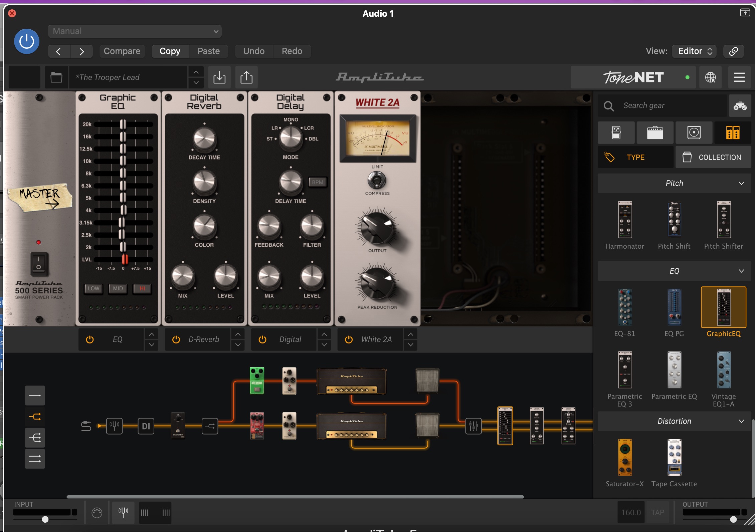Click the Graphic EQ 20k band slider

123,124
